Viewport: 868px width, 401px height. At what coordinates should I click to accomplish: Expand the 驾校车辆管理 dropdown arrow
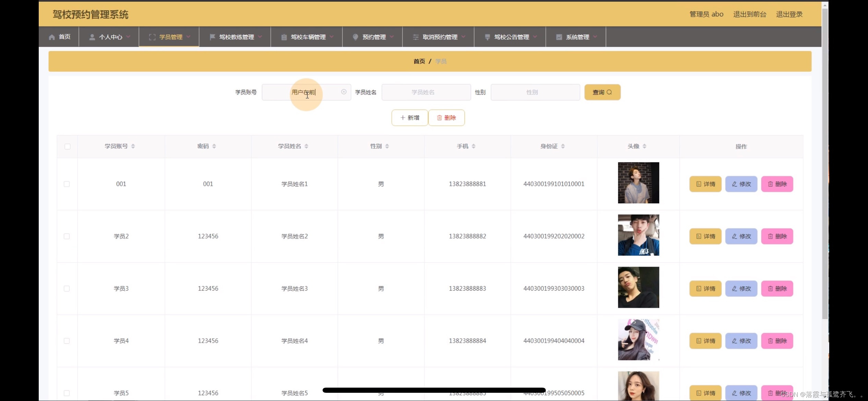(x=331, y=37)
